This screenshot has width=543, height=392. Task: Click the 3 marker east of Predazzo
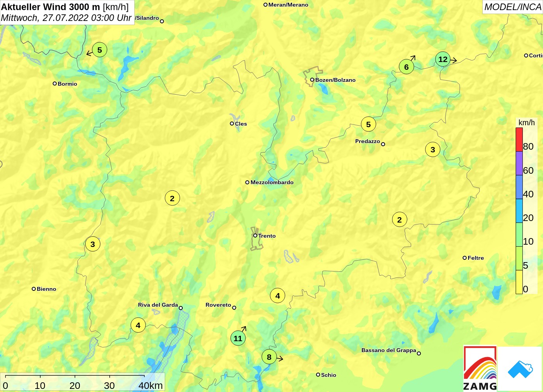coord(433,150)
